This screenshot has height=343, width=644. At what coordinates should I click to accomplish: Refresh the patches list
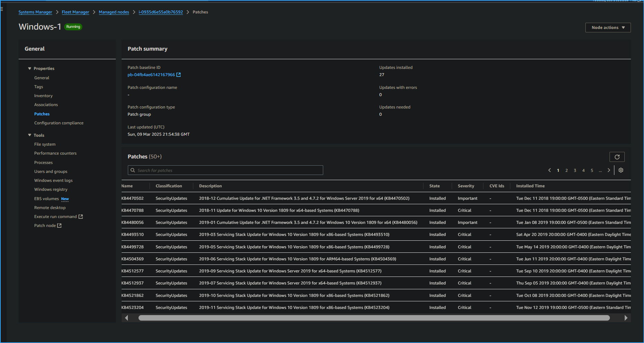617,157
